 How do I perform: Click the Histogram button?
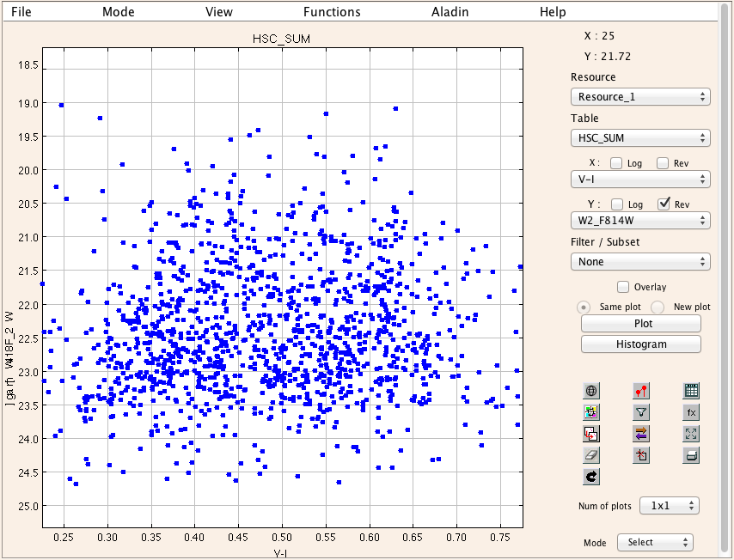click(641, 344)
